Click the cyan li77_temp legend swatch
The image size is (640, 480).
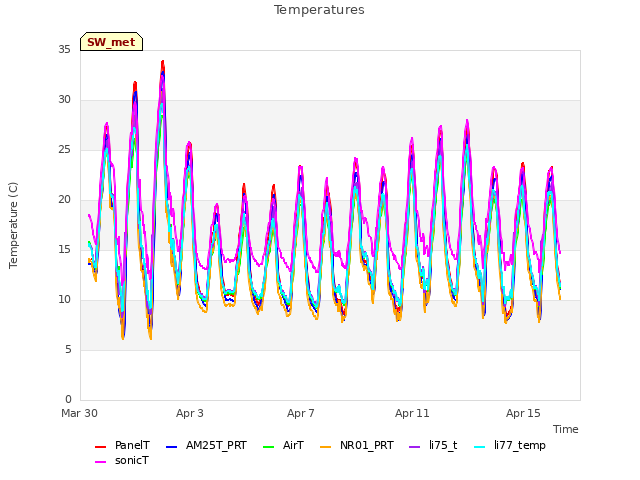480,447
